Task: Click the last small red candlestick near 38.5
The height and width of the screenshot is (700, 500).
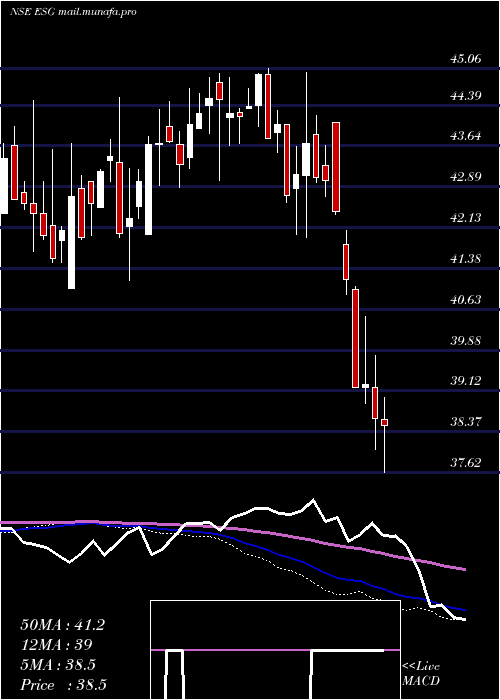Action: pyautogui.click(x=384, y=422)
